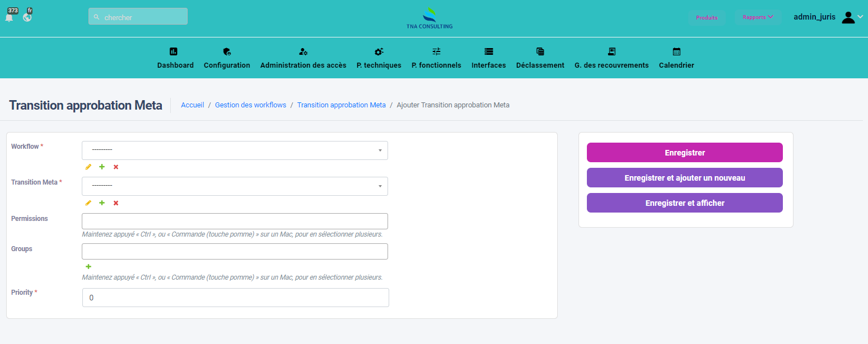Image resolution: width=868 pixels, height=344 pixels.
Task: Go to the Calendrier menu
Action: click(x=676, y=58)
